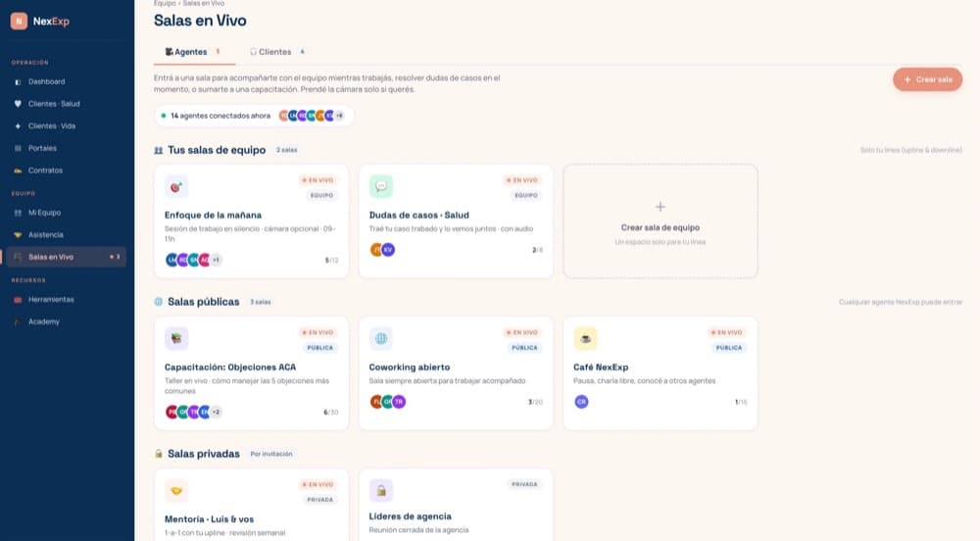Click the Portales sidebar icon

[18, 148]
